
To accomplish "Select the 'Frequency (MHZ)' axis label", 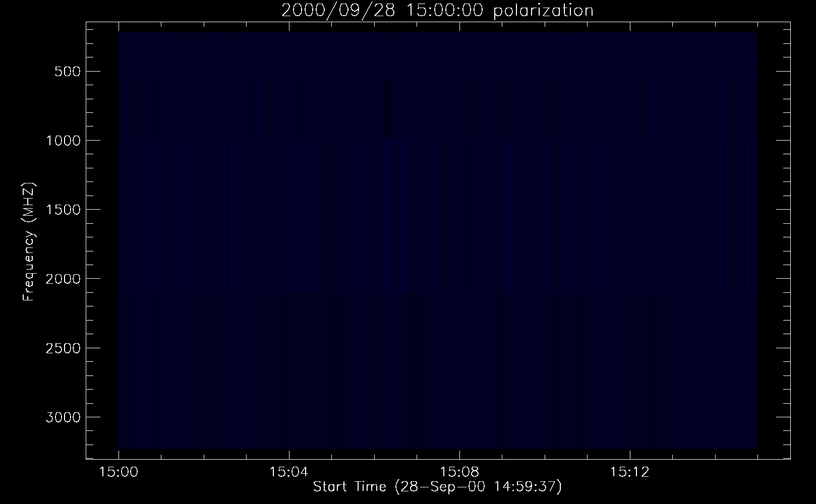I will point(29,241).
